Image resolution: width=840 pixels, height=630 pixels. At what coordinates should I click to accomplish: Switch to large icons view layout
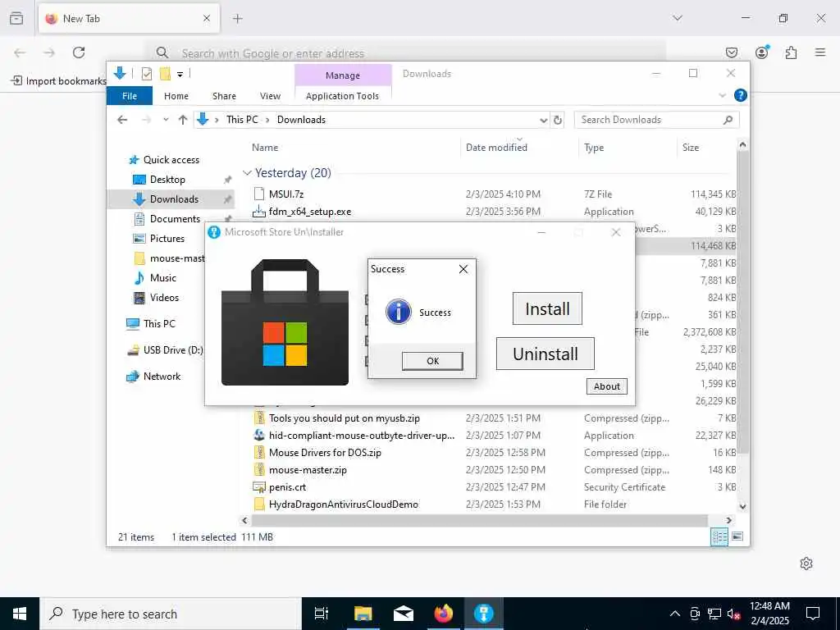737,536
